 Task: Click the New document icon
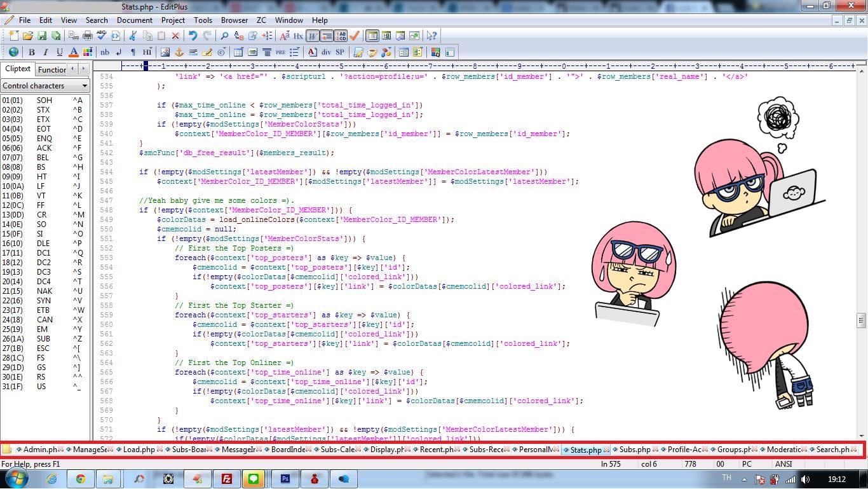(14, 36)
